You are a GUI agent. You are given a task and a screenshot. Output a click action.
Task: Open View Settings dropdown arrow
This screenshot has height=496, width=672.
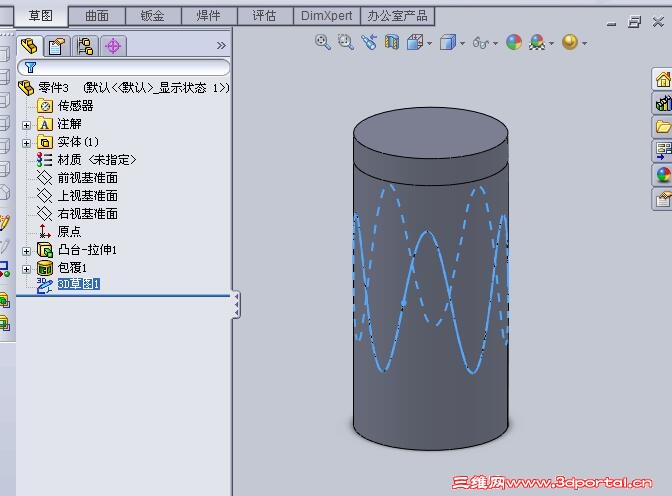coord(584,43)
